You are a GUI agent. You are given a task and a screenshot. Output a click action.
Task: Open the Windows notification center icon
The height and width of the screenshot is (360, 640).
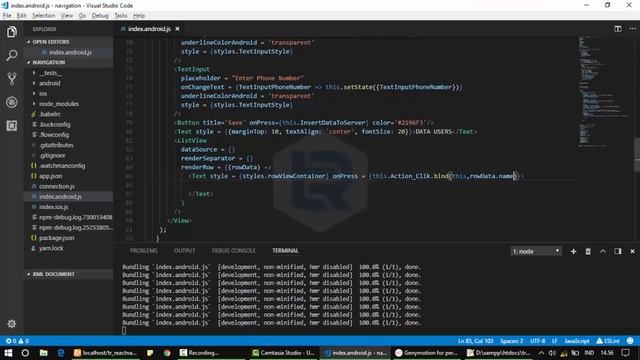tap(625, 353)
